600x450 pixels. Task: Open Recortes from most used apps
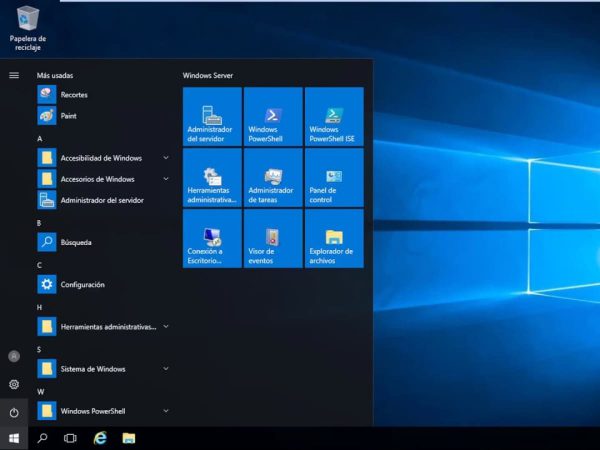pos(73,95)
